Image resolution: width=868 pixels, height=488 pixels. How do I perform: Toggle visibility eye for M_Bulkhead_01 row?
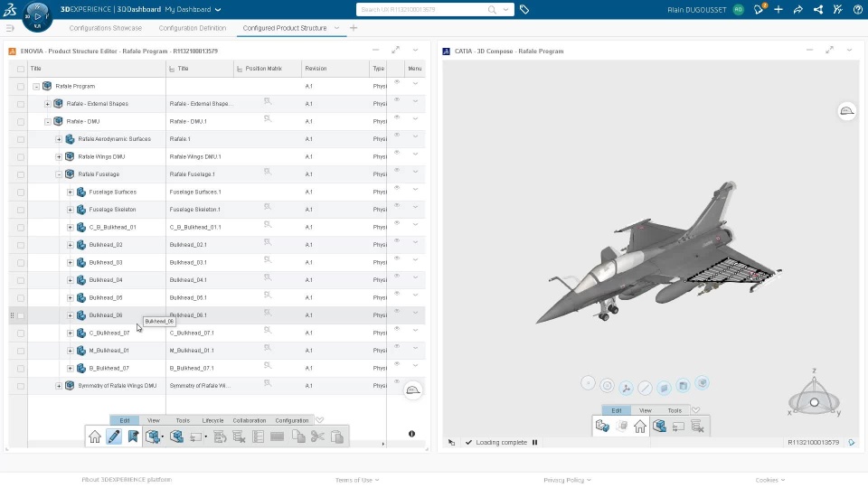pyautogui.click(x=396, y=346)
